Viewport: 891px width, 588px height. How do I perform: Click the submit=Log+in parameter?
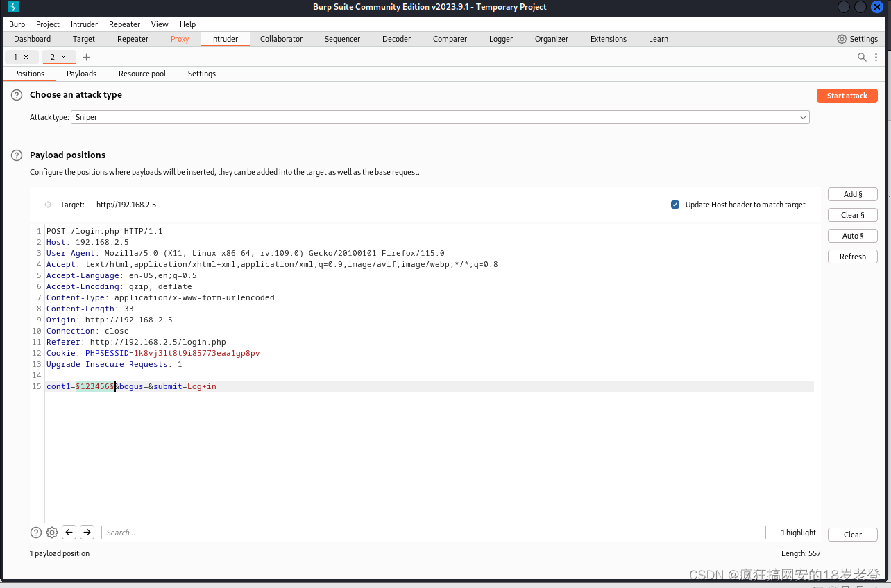[185, 386]
